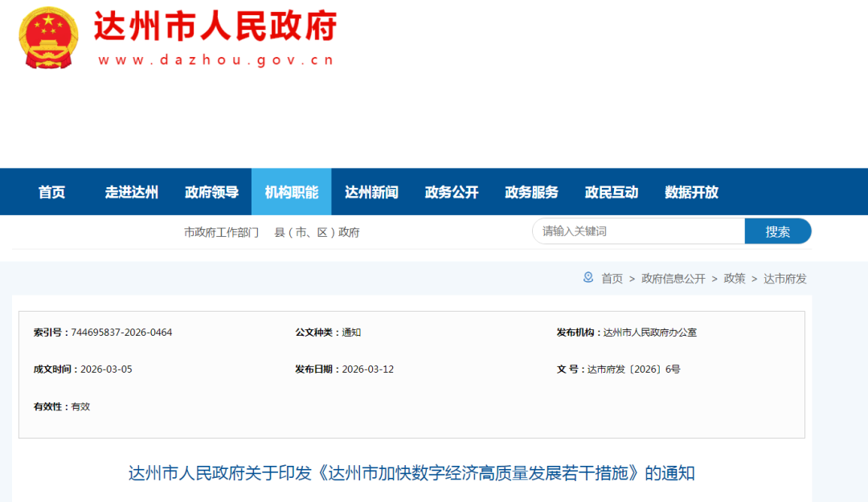Screen dimensions: 868x502
Task: Open the 首页 navigation tab
Action: tap(51, 191)
